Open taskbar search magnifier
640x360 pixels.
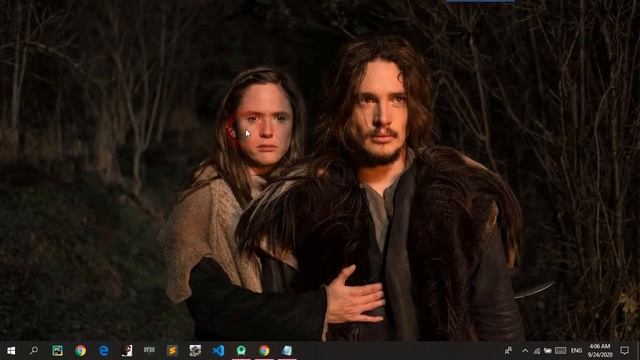point(34,351)
